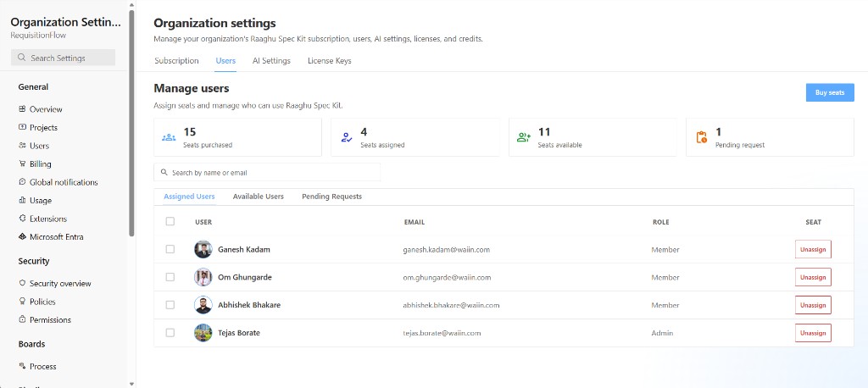Open the Pending Requests tab

[331, 197]
